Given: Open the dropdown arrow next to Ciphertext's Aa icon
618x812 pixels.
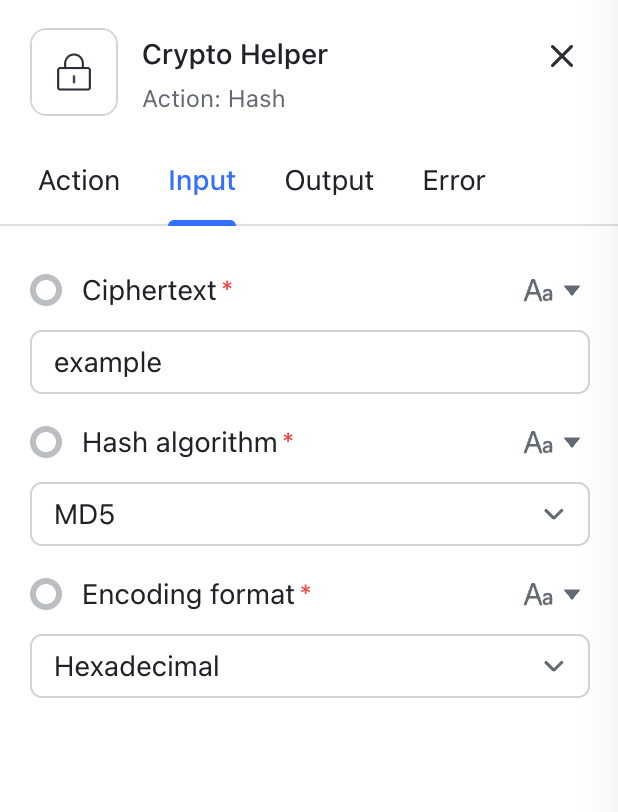Looking at the screenshot, I should tap(571, 290).
